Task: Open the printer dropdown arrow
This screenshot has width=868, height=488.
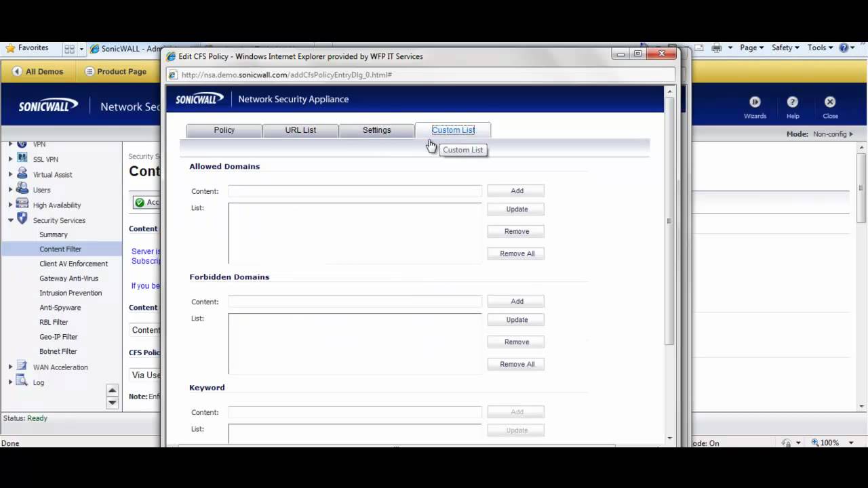Action: [x=730, y=48]
